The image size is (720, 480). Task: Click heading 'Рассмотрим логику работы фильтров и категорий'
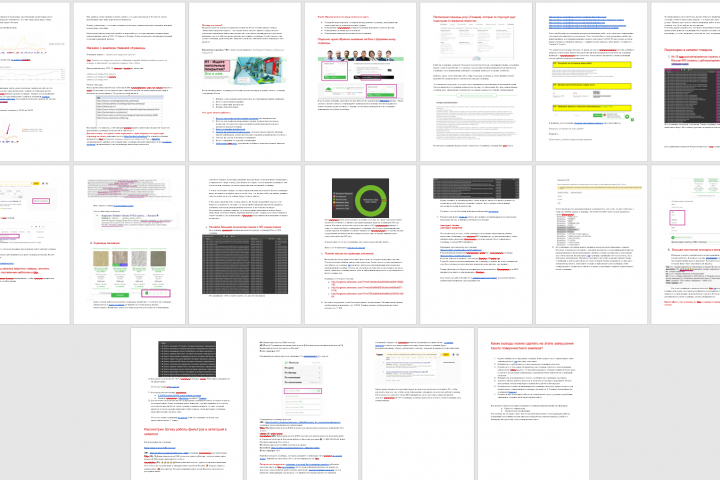click(186, 431)
